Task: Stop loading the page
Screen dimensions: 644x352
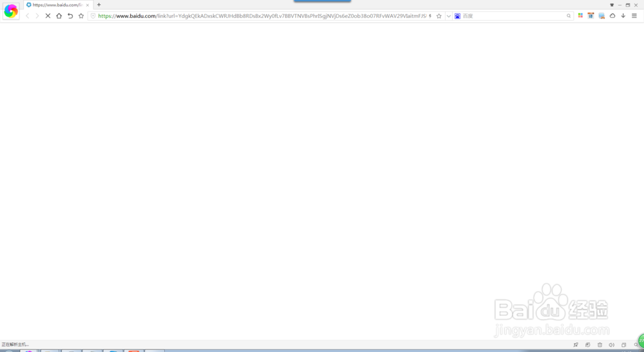Action: click(x=48, y=16)
